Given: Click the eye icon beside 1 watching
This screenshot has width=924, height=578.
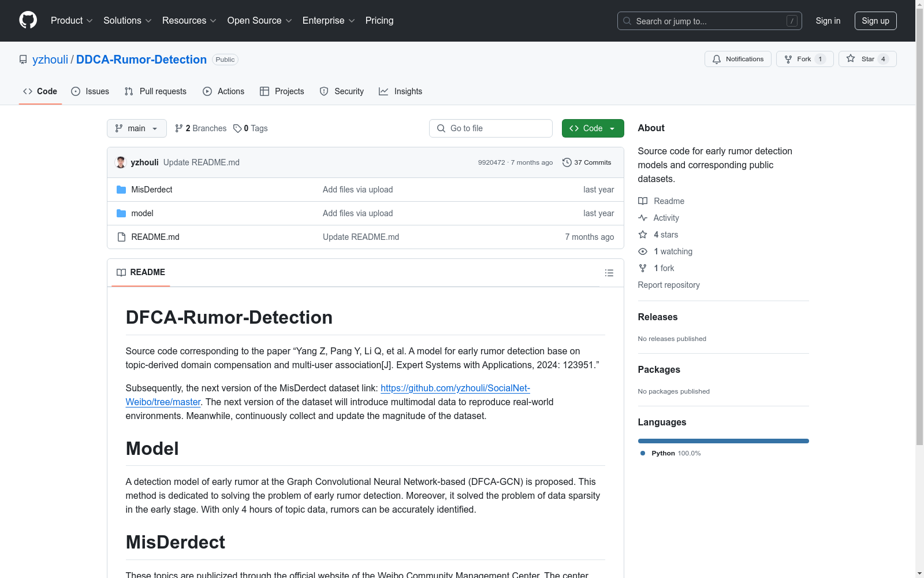Looking at the screenshot, I should pos(643,251).
